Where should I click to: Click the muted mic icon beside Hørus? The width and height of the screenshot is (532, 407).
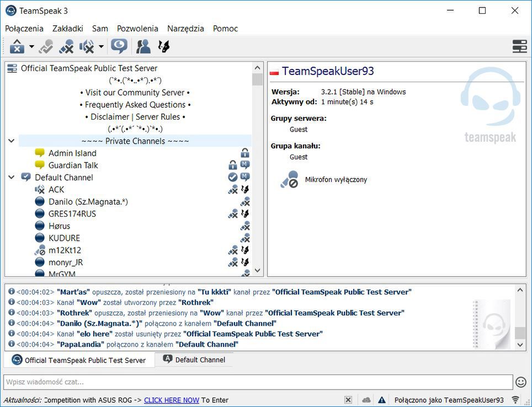coord(245,226)
